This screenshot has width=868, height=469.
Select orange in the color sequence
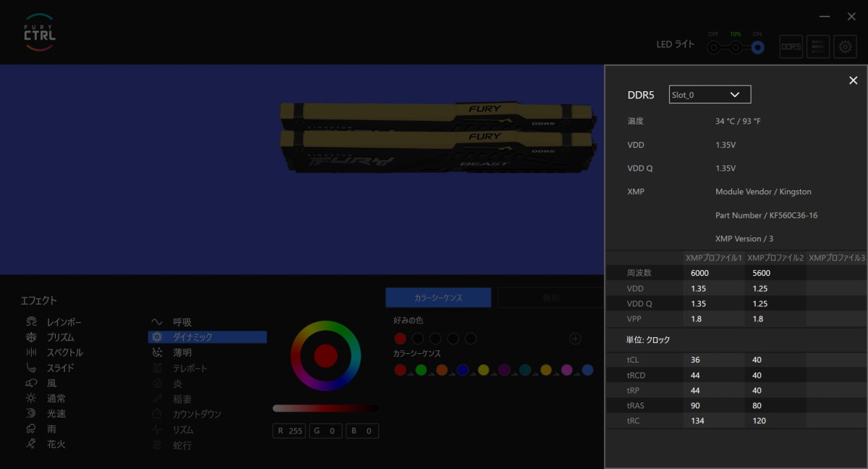442,370
